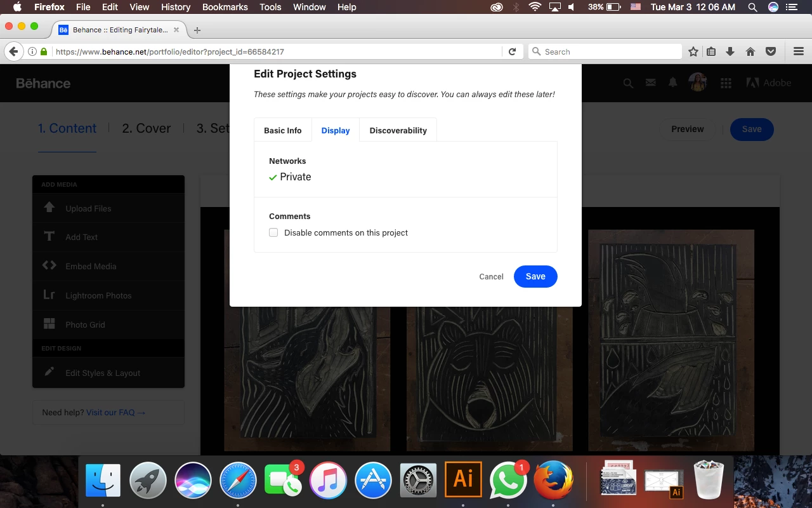The height and width of the screenshot is (508, 812).
Task: Click the Save button in page header
Action: 752,129
